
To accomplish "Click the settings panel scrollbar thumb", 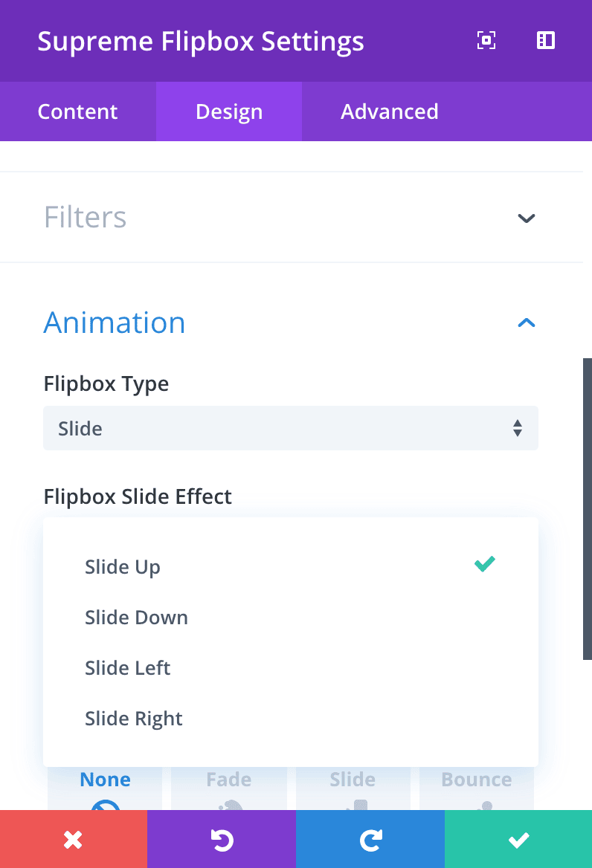I will 588,509.
